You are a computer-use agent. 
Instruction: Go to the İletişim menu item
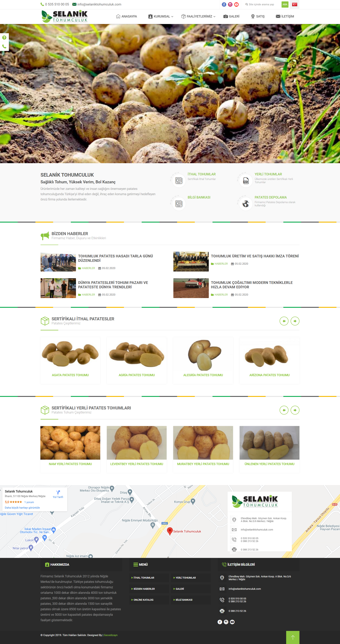click(x=285, y=16)
